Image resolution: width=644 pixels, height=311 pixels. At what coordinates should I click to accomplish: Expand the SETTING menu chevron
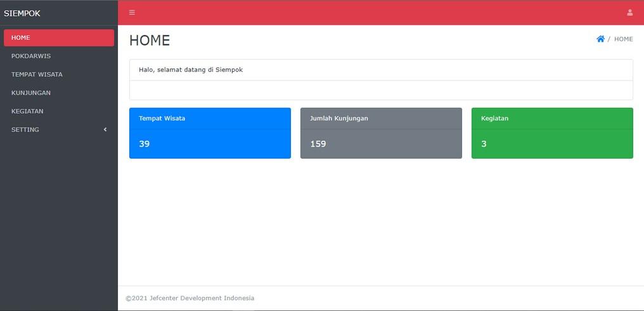(x=105, y=129)
